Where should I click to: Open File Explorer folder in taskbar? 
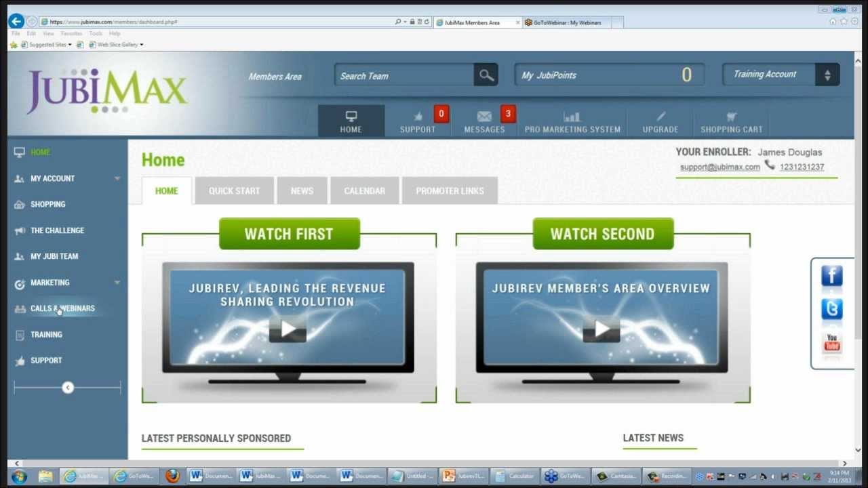(x=45, y=476)
